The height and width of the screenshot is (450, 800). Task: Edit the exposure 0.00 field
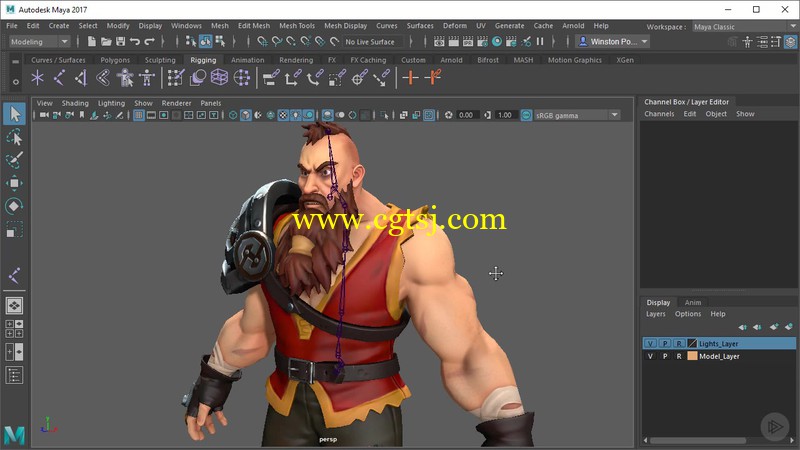[466, 115]
